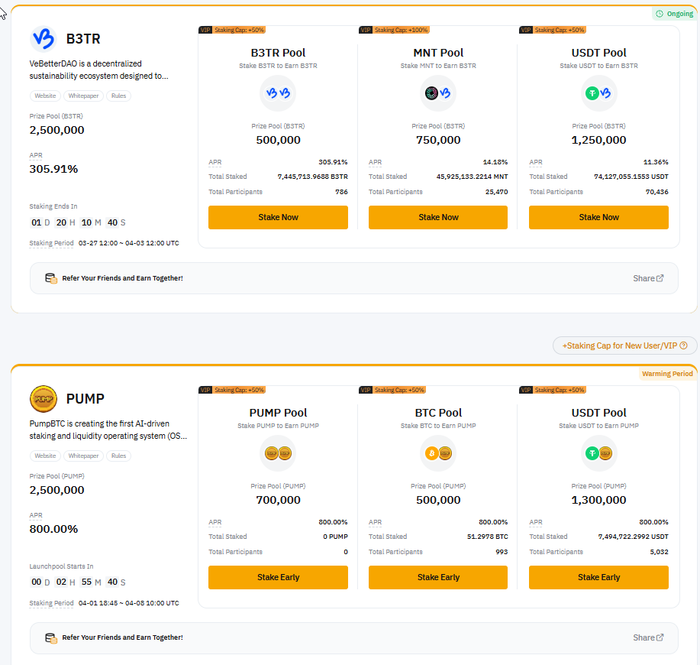Share the B3TR referral link
The height and width of the screenshot is (665, 700).
coord(647,278)
